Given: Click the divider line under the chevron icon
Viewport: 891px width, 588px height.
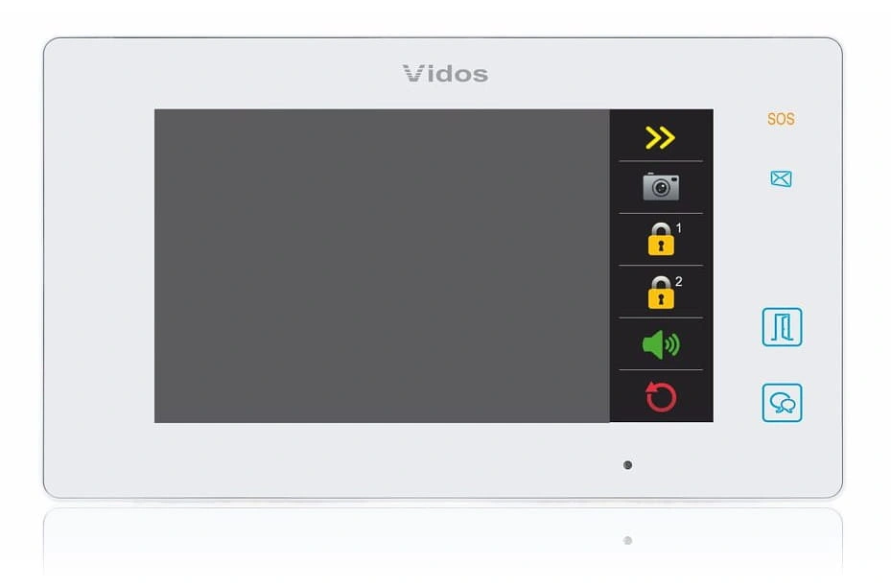Looking at the screenshot, I should pos(661,161).
